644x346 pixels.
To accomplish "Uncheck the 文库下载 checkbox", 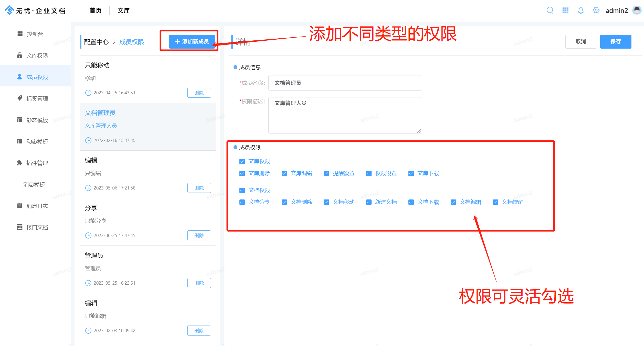I will (411, 174).
